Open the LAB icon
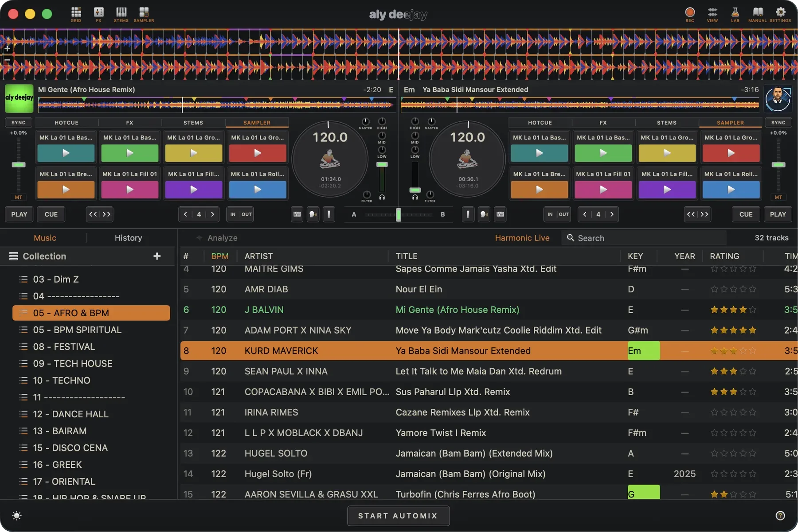798x532 pixels. 735,14
